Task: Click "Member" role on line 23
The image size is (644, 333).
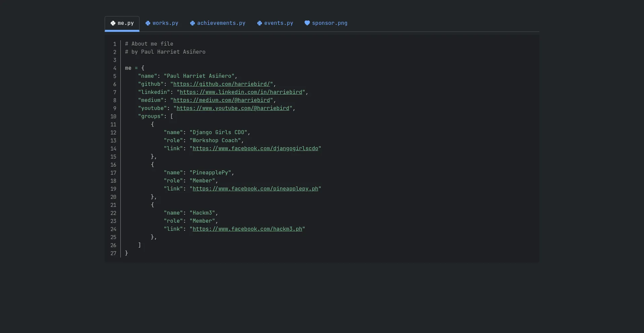Action: 203,221
